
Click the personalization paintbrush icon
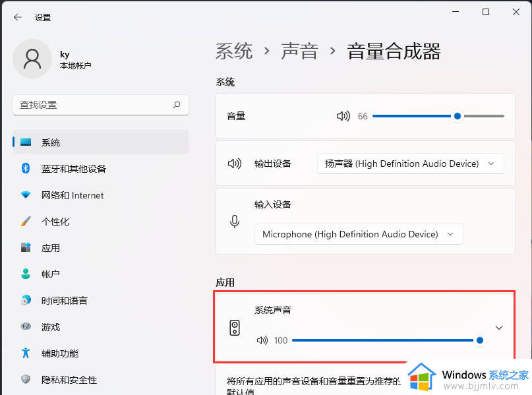[x=26, y=222]
